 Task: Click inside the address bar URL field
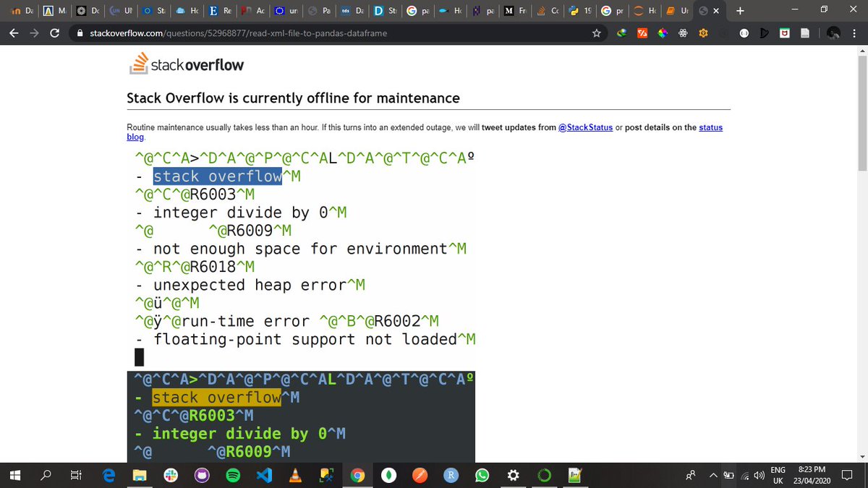coord(289,33)
